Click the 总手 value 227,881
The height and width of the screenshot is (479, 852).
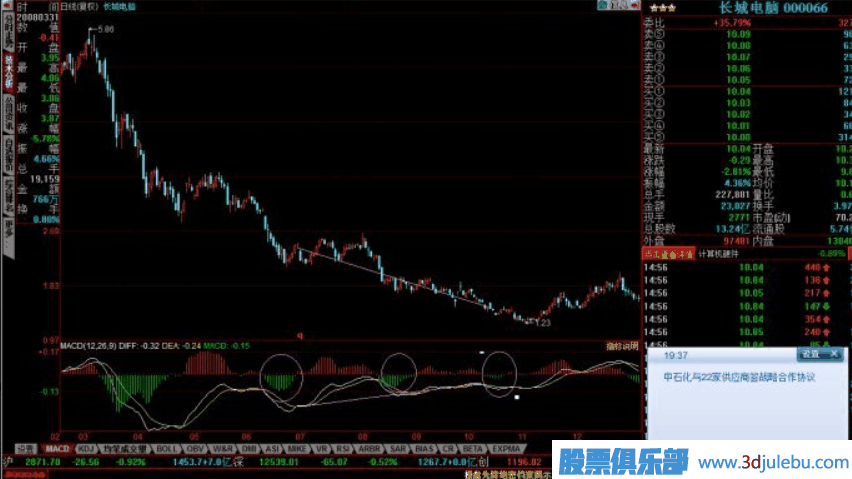click(732, 194)
